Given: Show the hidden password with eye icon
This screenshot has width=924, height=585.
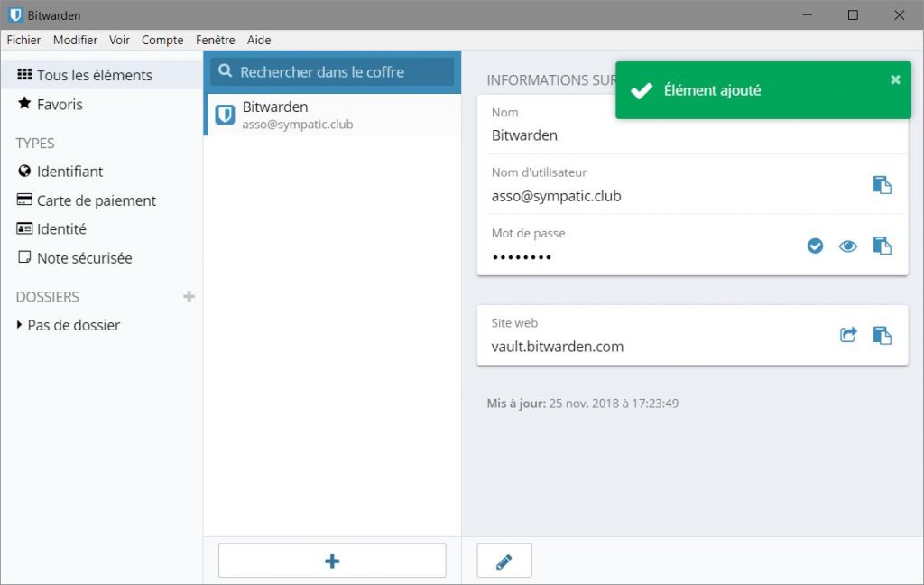Looking at the screenshot, I should pyautogui.click(x=848, y=246).
